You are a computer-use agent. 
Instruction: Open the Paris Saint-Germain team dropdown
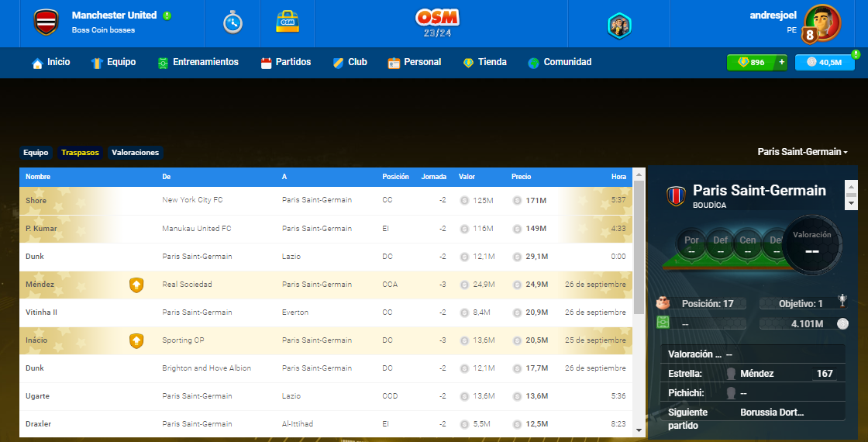pos(802,152)
